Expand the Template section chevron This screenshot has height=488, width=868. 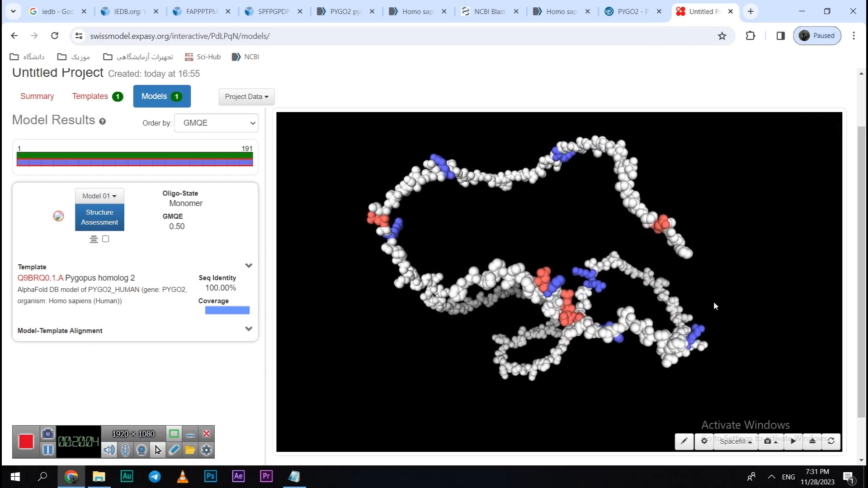pos(249,266)
